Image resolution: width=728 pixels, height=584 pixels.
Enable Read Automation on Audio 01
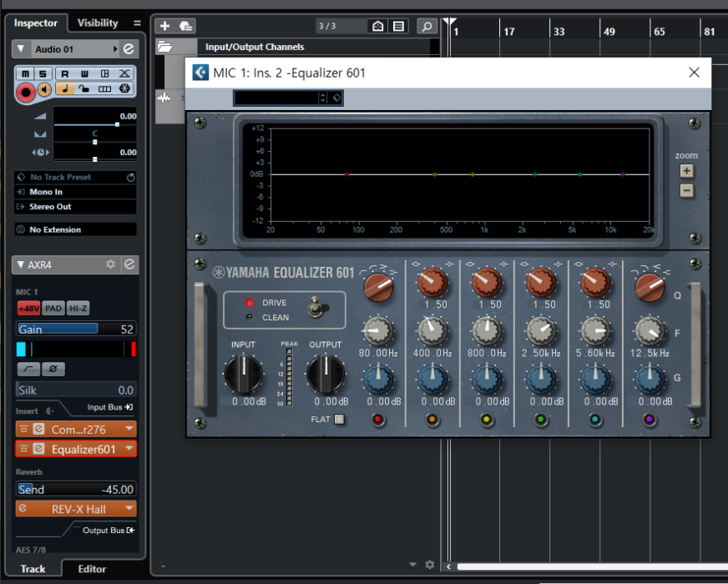point(64,73)
